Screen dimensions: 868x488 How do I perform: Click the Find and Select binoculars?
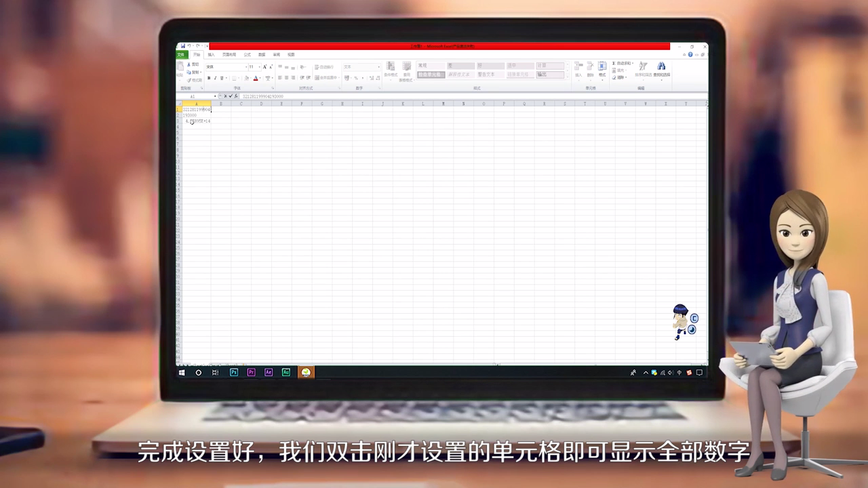[662, 66]
